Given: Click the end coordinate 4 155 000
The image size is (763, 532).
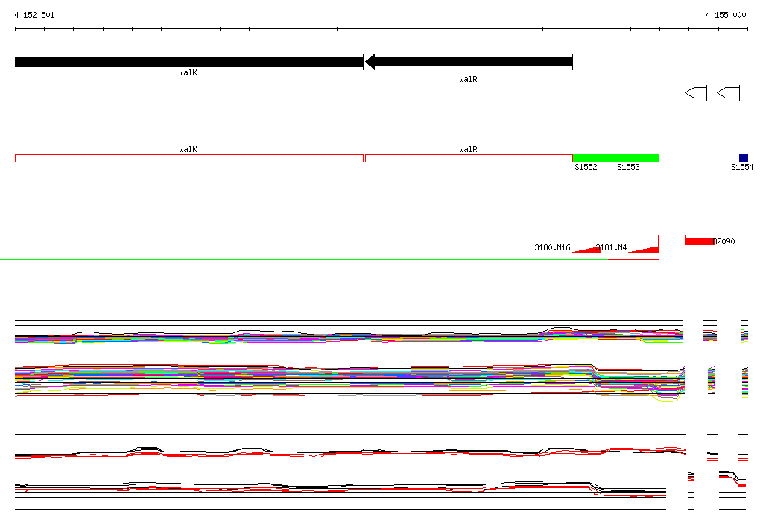Looking at the screenshot, I should [x=726, y=15].
